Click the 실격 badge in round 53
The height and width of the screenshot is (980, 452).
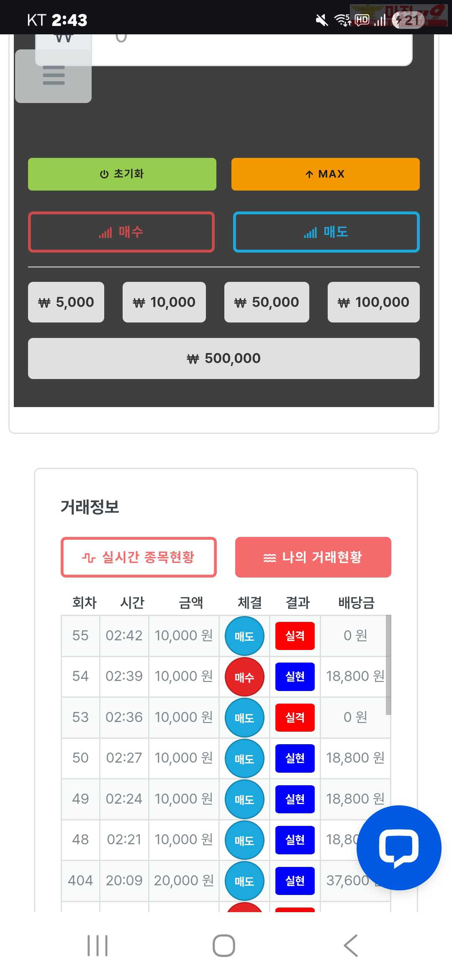point(295,717)
